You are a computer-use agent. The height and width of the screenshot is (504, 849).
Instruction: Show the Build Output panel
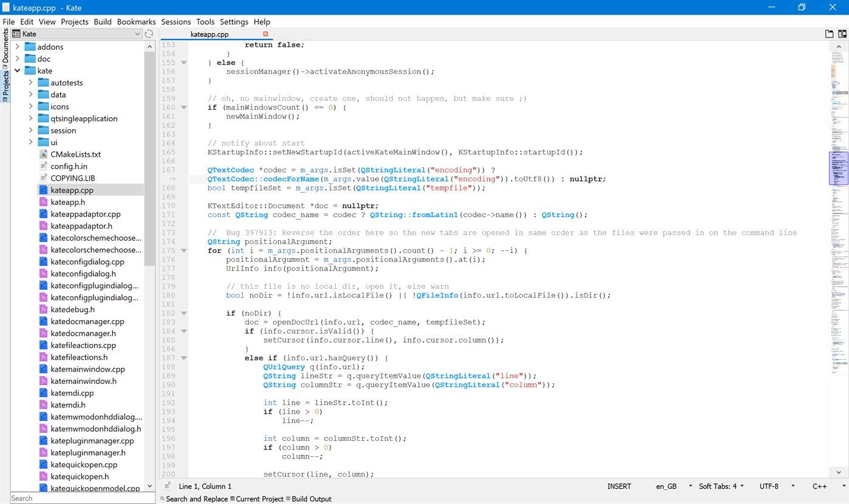tap(309, 499)
